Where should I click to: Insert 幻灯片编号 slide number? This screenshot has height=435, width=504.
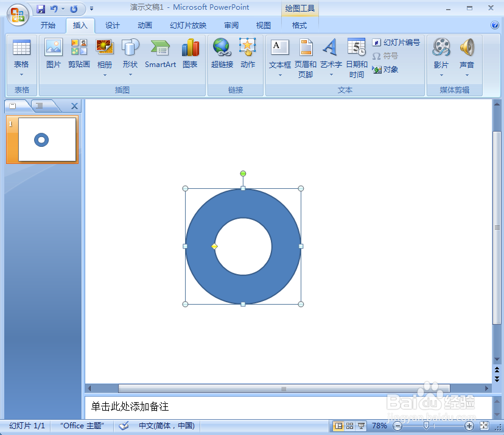[x=396, y=43]
